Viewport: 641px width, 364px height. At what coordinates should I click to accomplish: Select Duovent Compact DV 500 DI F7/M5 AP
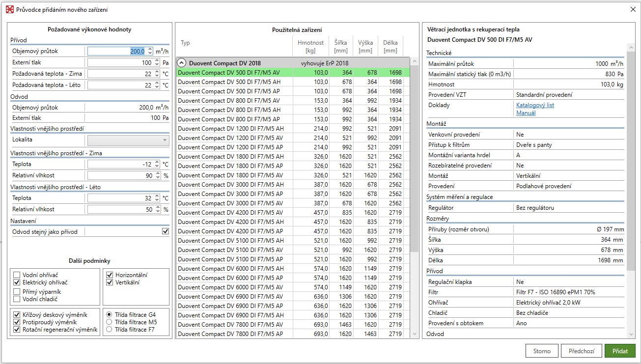click(x=293, y=91)
